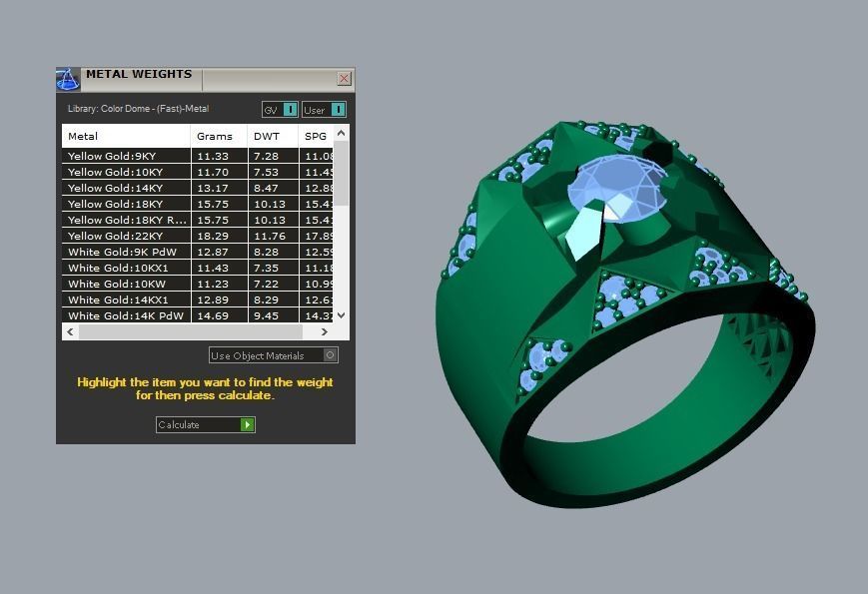
Task: Click the horizontal scrollbar thumb
Action: pyautogui.click(x=191, y=331)
